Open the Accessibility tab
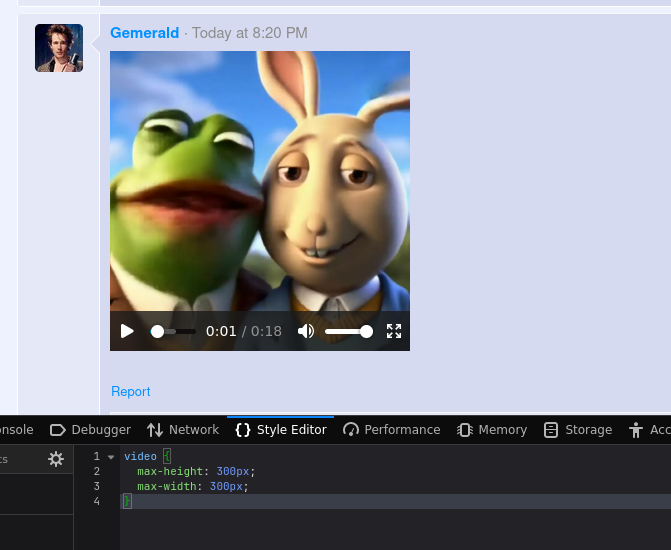The image size is (671, 550). pos(649,430)
